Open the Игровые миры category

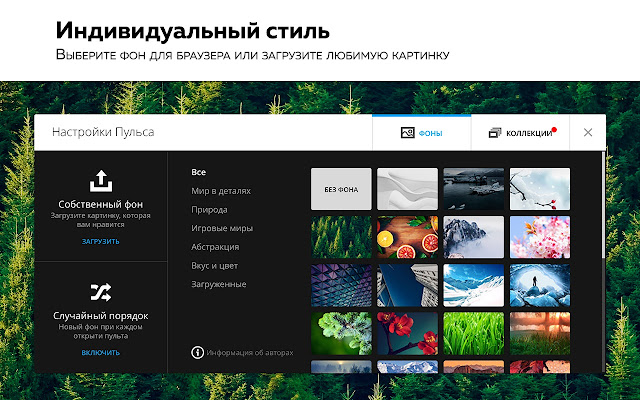click(x=222, y=228)
